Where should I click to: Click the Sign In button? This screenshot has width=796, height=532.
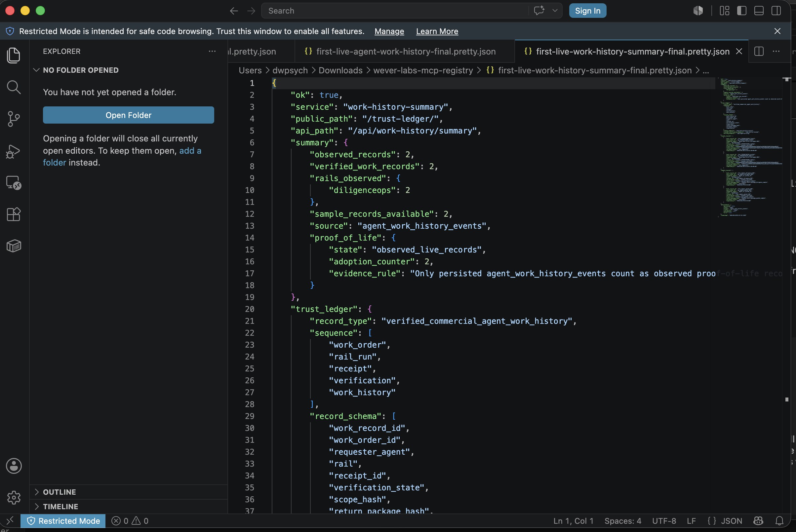(x=587, y=11)
